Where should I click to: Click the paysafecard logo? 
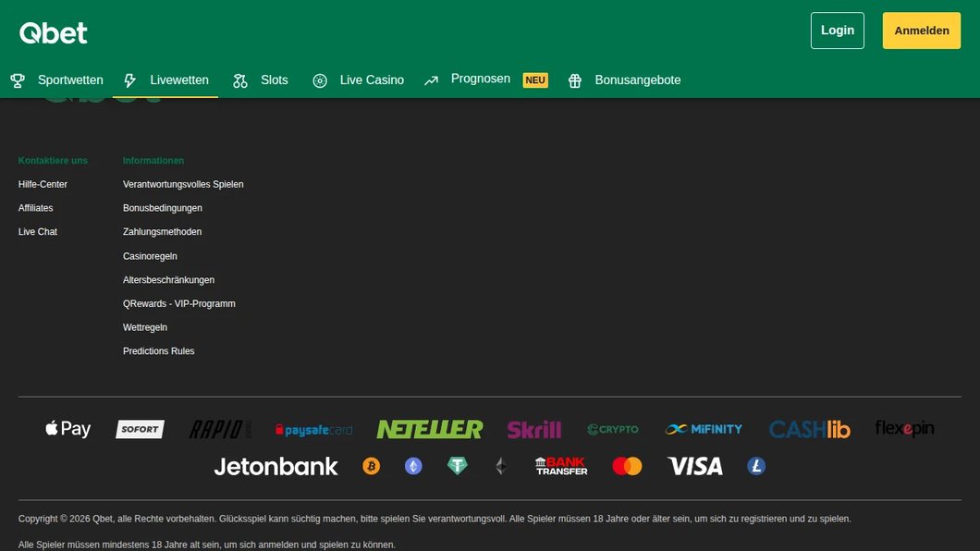coord(313,430)
